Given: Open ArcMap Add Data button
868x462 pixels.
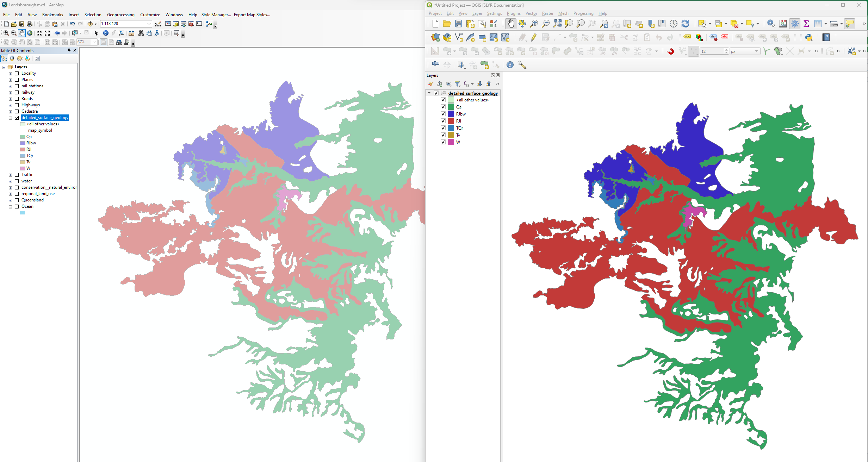Looking at the screenshot, I should coord(90,24).
